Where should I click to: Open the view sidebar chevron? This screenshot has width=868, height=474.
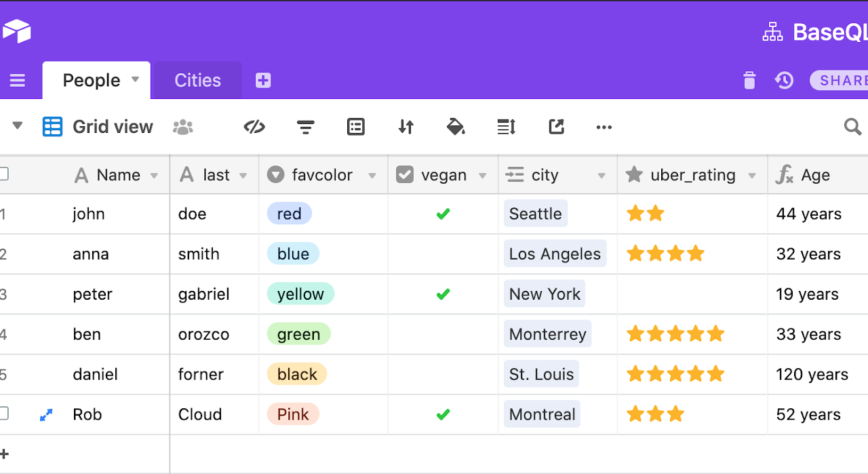[18, 126]
